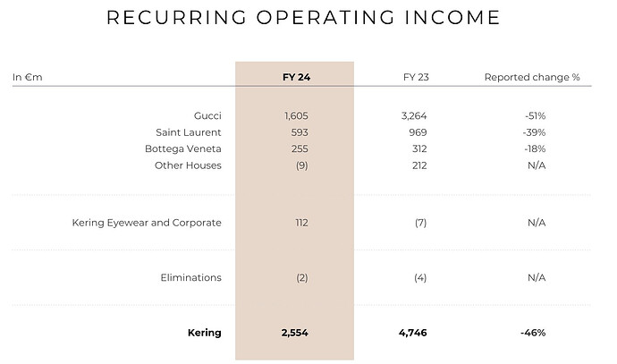Click the Recurring Operating Income title
Image resolution: width=617 pixels, height=364 pixels.
click(303, 18)
